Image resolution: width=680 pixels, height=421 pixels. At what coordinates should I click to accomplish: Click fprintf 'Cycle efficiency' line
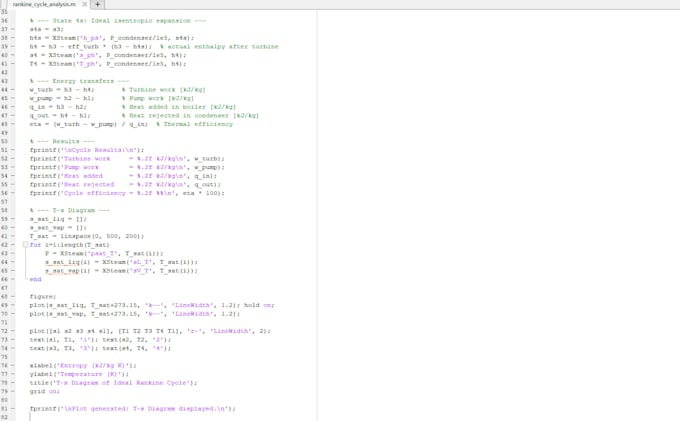[x=127, y=193]
